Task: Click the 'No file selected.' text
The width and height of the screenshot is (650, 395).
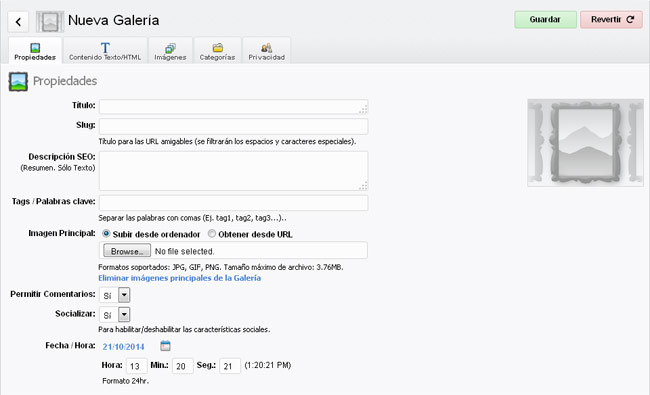Action: click(184, 251)
